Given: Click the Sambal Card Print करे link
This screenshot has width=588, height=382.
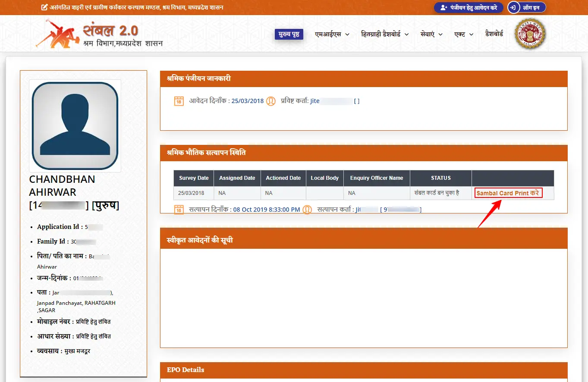Looking at the screenshot, I should point(508,193).
